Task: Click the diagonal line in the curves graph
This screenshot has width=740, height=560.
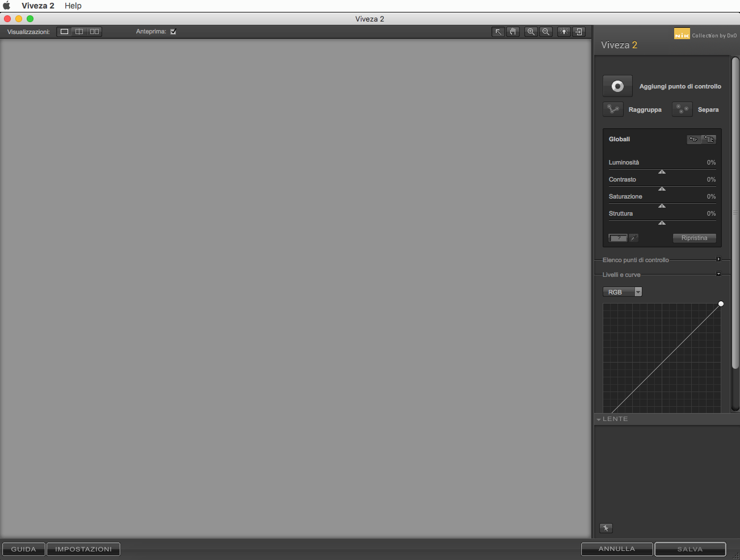Action: click(666, 359)
